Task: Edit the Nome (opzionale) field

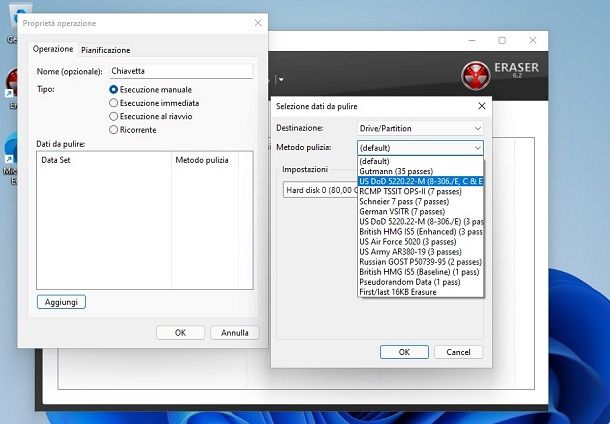Action: [x=181, y=71]
